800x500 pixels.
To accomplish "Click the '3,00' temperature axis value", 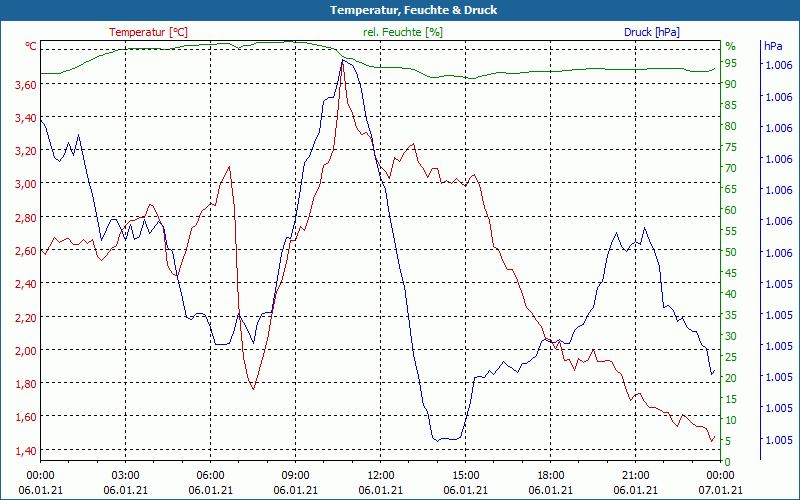I will (26, 184).
